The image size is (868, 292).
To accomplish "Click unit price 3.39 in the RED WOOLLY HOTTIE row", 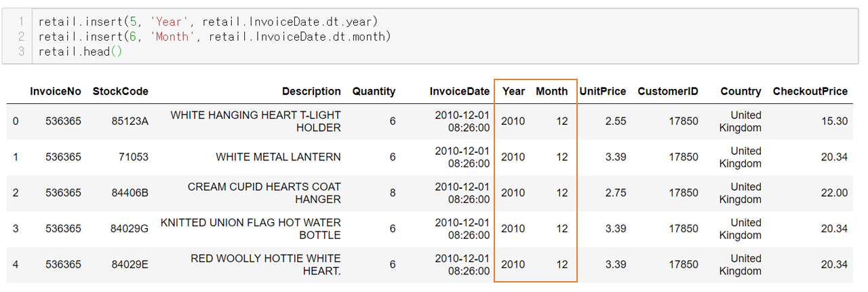I will click(x=616, y=265).
